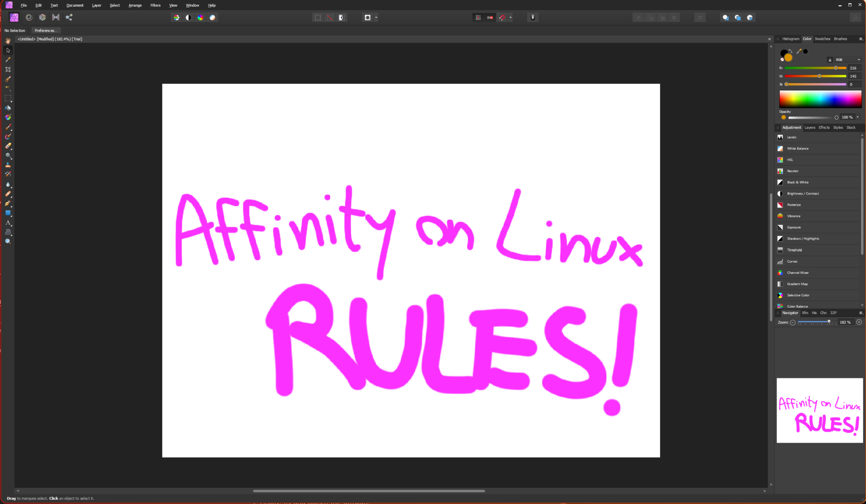Click the Add boolean operation icon
Screen dimensions: 866x504
[725, 17]
